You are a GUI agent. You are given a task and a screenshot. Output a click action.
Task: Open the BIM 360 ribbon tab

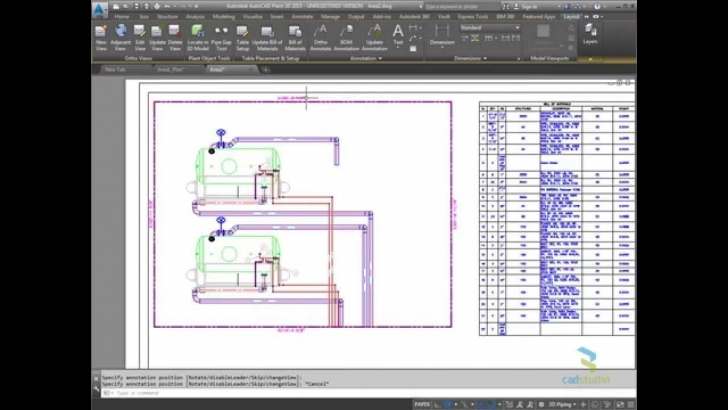point(505,17)
